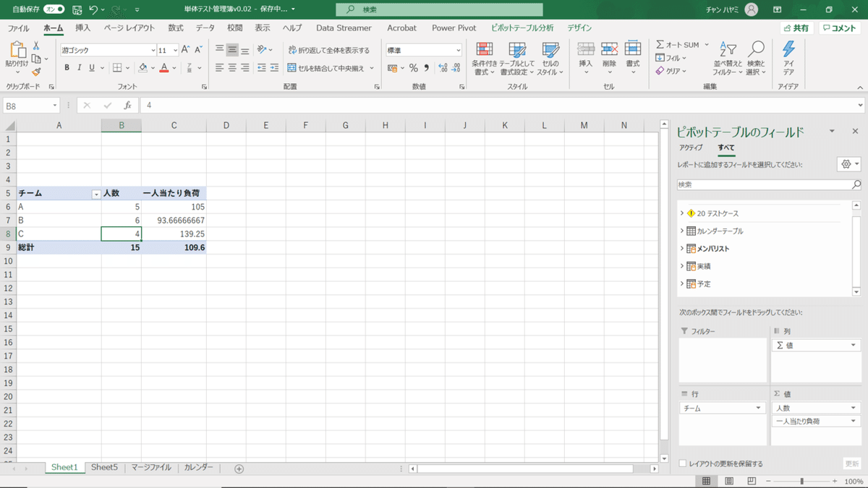Toggle Bold formatting
The height and width of the screenshot is (488, 868).
(x=67, y=68)
